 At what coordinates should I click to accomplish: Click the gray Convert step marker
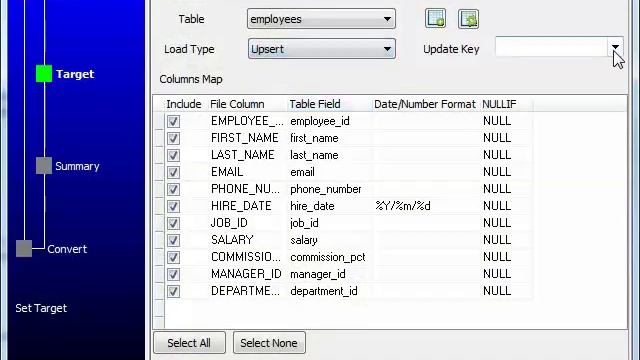pos(24,249)
